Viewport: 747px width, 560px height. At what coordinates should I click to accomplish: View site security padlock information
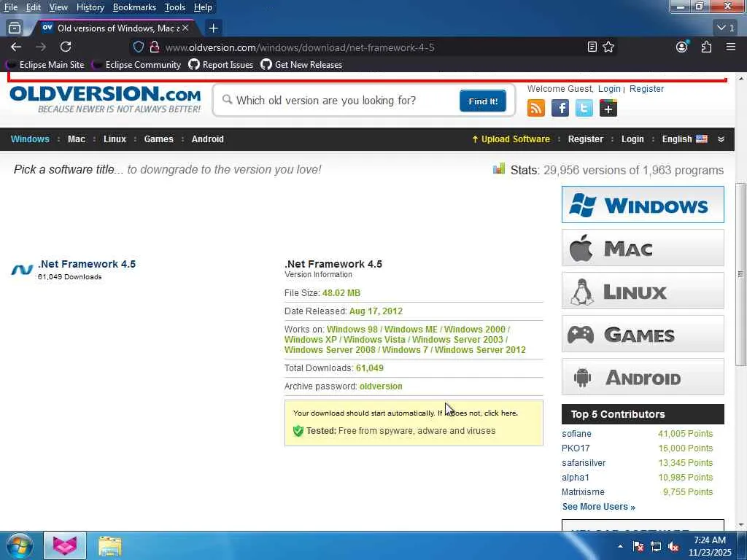click(155, 47)
